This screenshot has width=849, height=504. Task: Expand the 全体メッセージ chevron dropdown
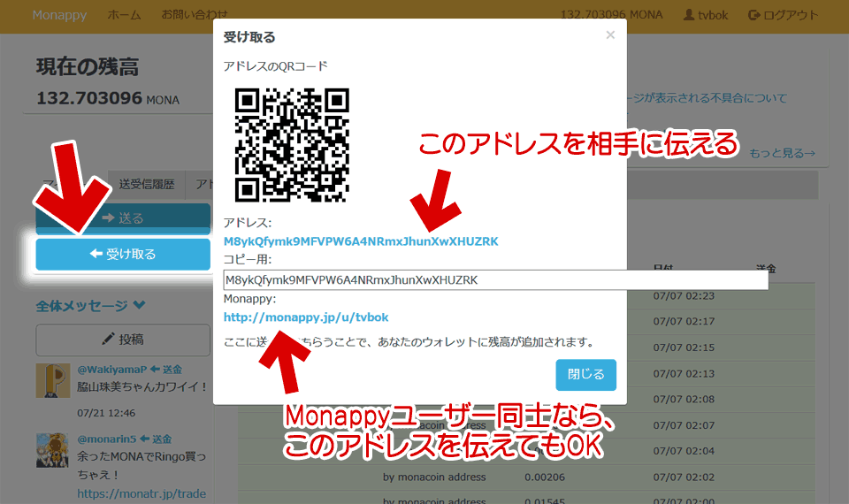pos(139,306)
